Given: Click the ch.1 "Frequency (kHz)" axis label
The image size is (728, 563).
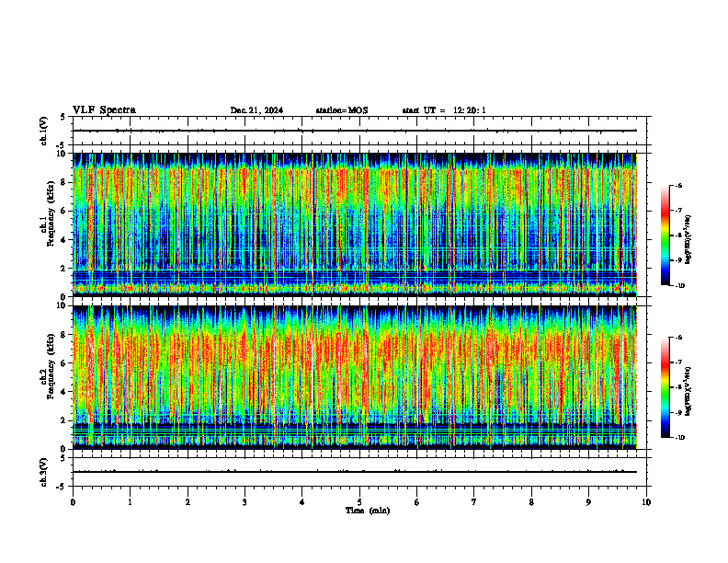Looking at the screenshot, I should point(51,213).
